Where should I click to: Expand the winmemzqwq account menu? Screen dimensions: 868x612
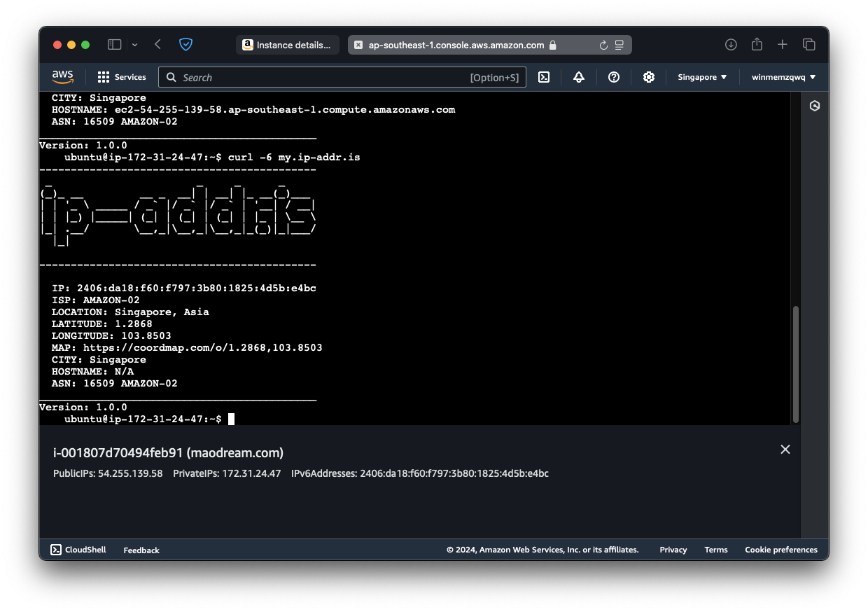coord(784,77)
